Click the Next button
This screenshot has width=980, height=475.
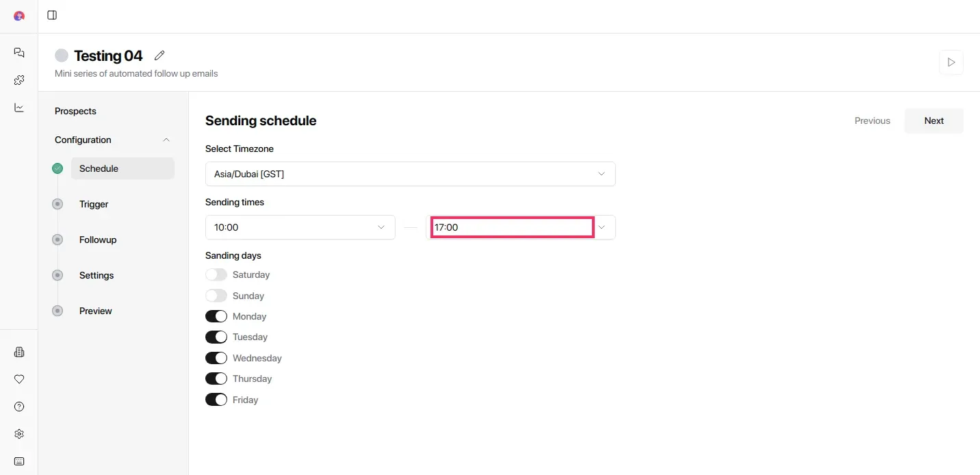(933, 120)
